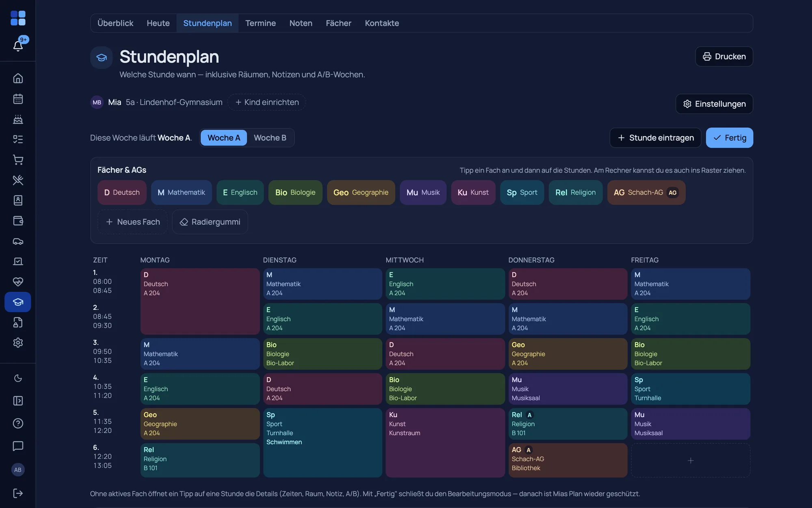Open Mittwoch Kunst Kunstraum lesson
812x508 pixels.
click(x=445, y=443)
